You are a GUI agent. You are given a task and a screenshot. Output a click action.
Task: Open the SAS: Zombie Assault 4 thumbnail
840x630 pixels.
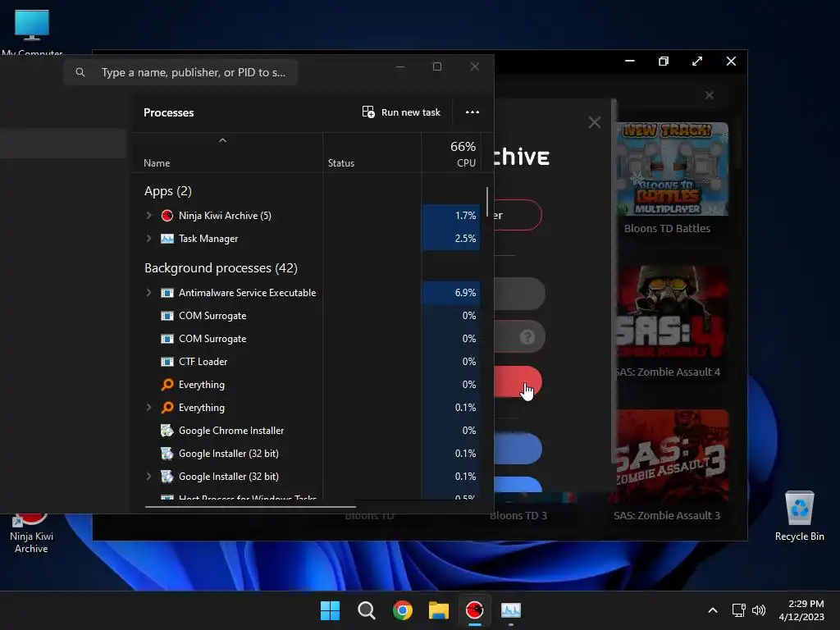point(673,313)
